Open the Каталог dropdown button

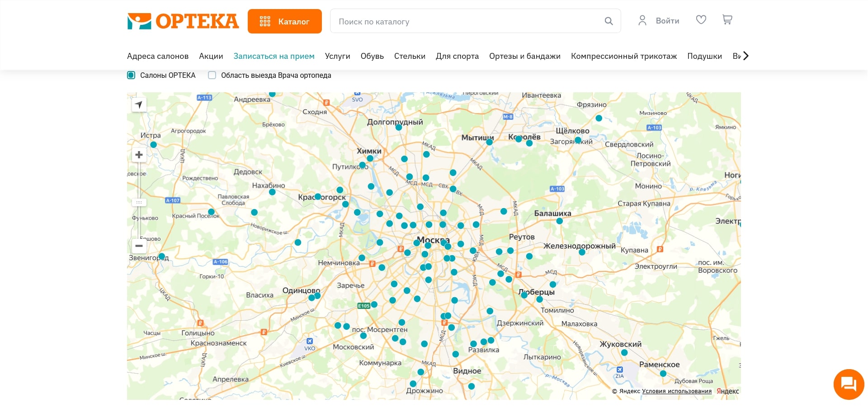284,21
